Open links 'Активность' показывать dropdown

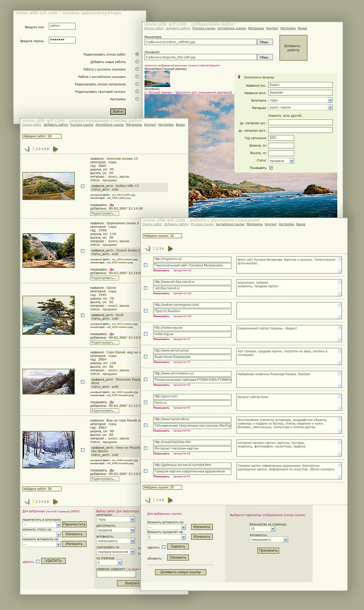pos(269,540)
